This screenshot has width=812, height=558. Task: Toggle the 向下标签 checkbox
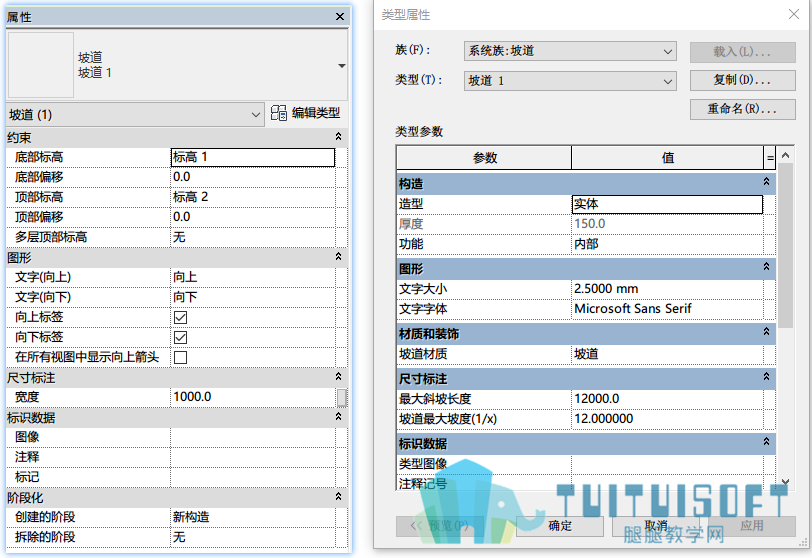tap(180, 337)
